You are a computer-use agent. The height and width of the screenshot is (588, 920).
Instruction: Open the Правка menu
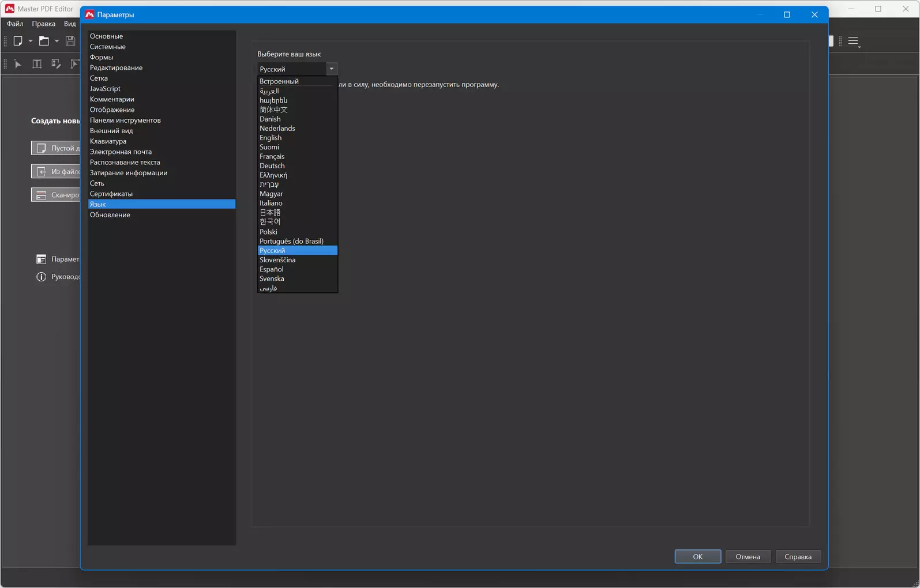(x=44, y=24)
